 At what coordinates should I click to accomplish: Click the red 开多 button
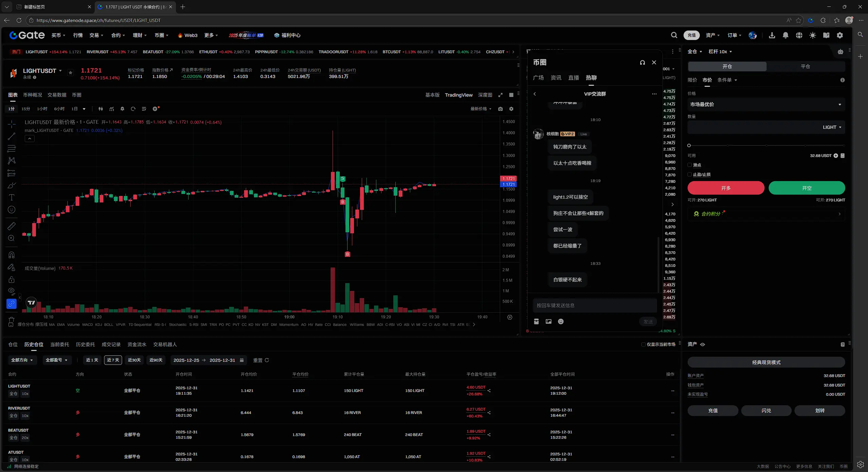coord(726,188)
